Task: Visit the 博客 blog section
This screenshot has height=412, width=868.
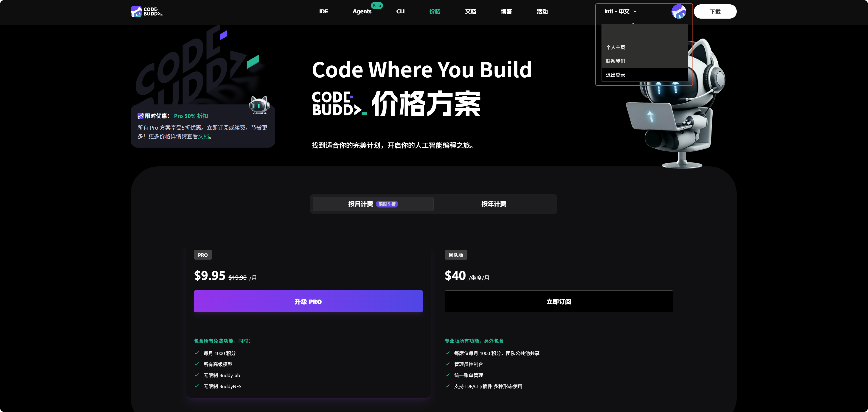Action: [x=506, y=11]
